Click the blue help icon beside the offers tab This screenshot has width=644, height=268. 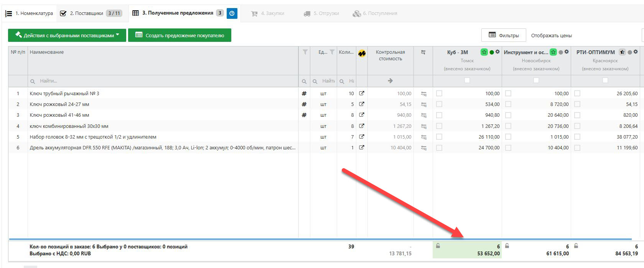[232, 13]
